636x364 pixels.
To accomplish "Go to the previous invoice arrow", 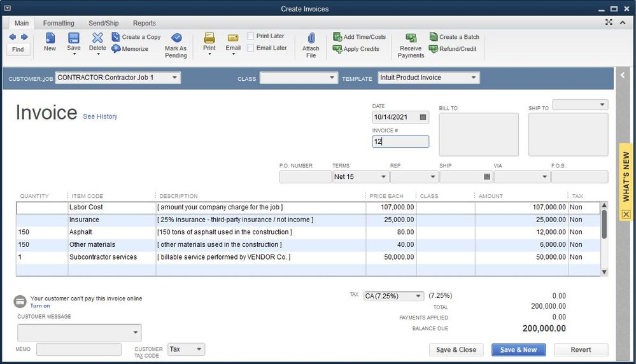I will coord(13,37).
